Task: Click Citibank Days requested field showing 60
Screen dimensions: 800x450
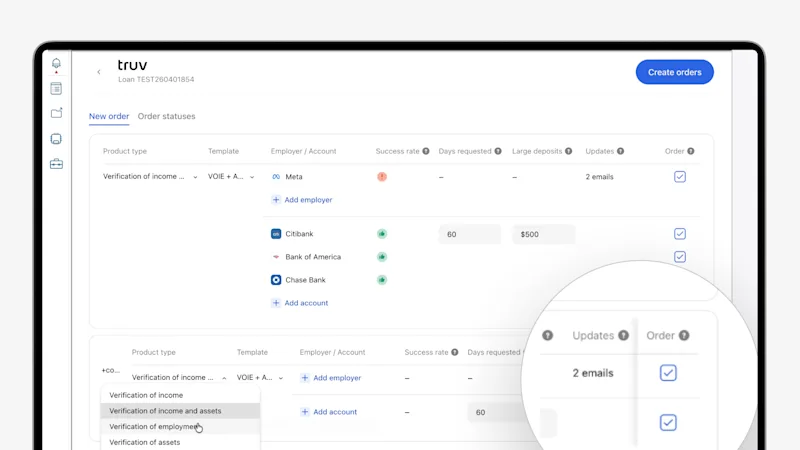Action: tap(469, 234)
